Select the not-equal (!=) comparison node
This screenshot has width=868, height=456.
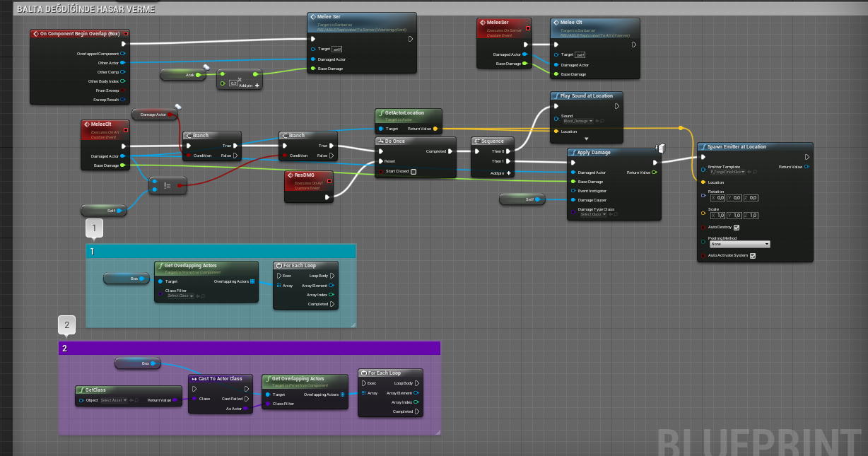(168, 185)
